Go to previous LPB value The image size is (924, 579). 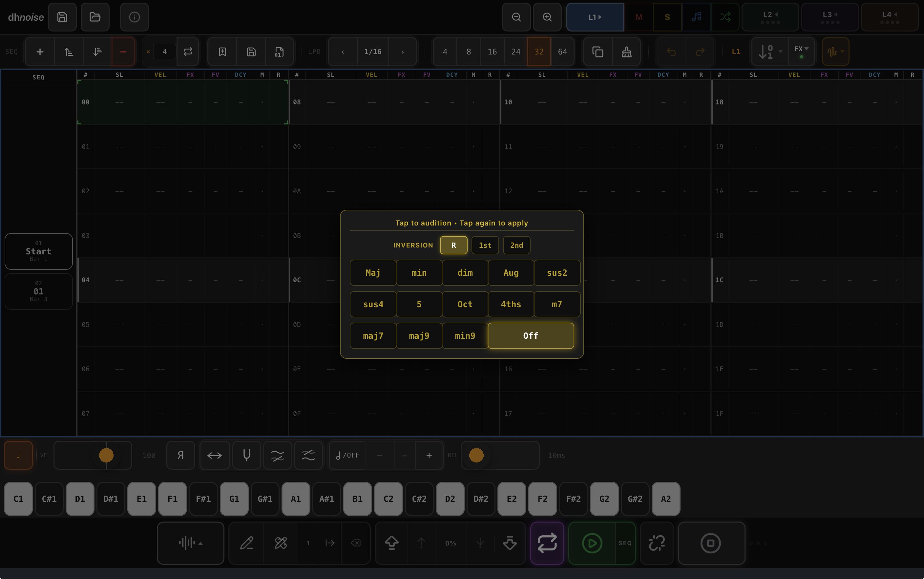pyautogui.click(x=343, y=52)
